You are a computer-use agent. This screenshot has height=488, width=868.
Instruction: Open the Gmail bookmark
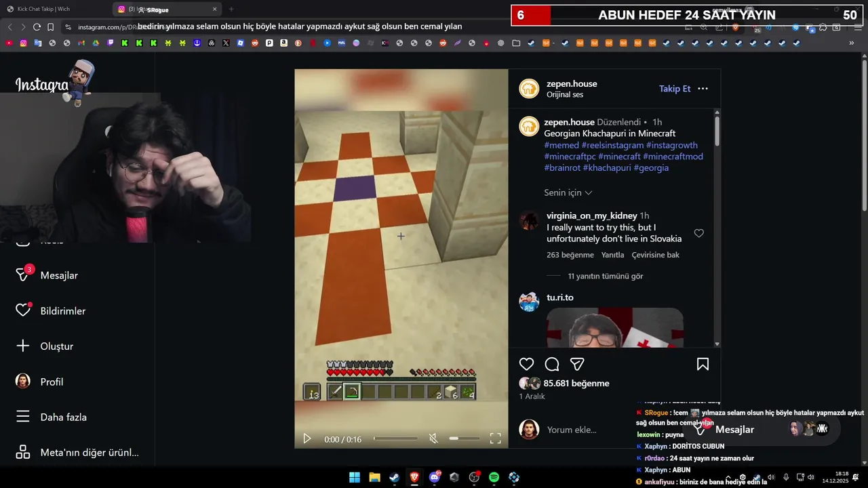81,43
